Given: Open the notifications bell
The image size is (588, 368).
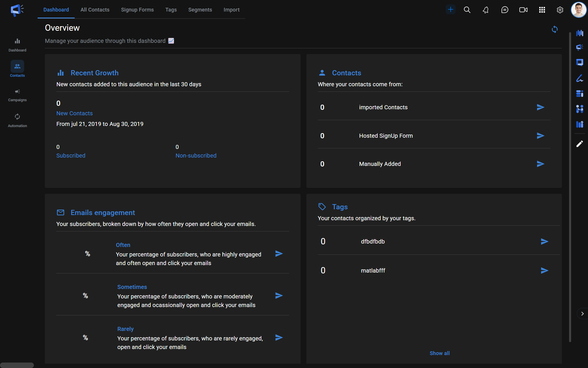Looking at the screenshot, I should [x=486, y=10].
